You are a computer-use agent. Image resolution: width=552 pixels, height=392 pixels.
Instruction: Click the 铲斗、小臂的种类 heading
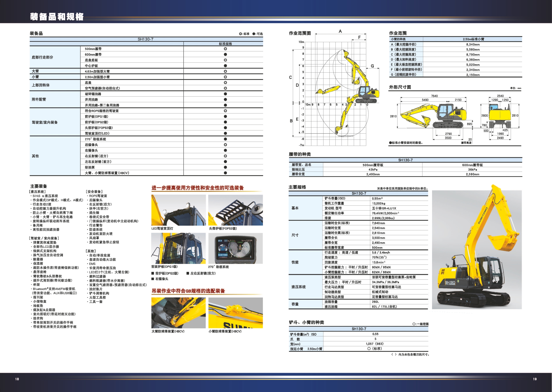pyautogui.click(x=307, y=323)
